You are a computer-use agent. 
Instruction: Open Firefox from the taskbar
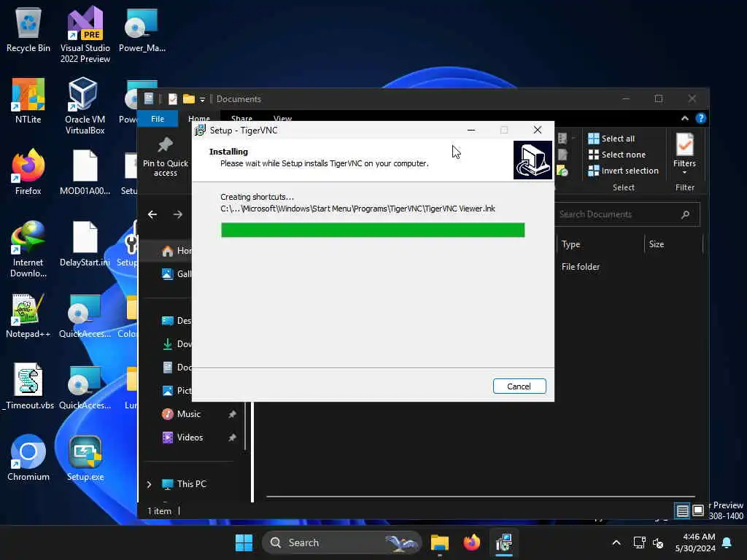pos(472,542)
